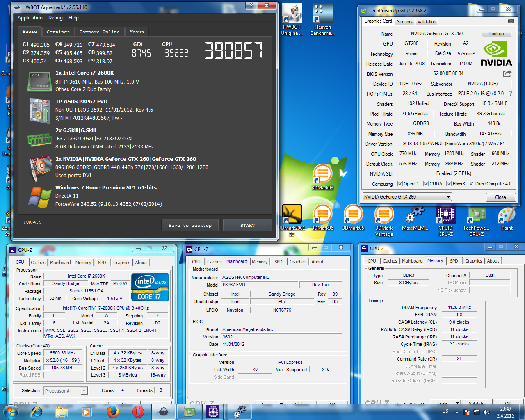
Task: Open the Help menu in Aquamark
Action: point(73,18)
